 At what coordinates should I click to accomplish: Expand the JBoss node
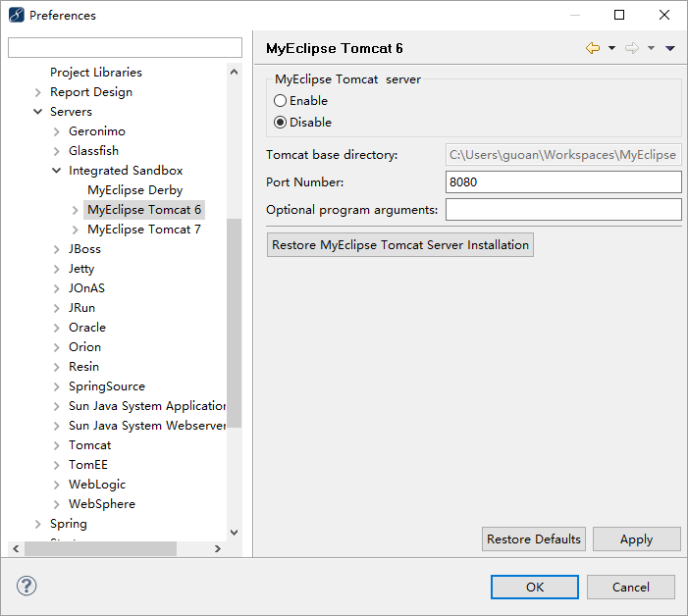(x=56, y=249)
